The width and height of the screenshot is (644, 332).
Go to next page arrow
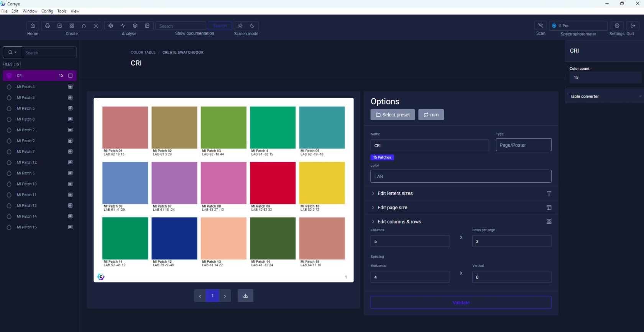coord(225,296)
